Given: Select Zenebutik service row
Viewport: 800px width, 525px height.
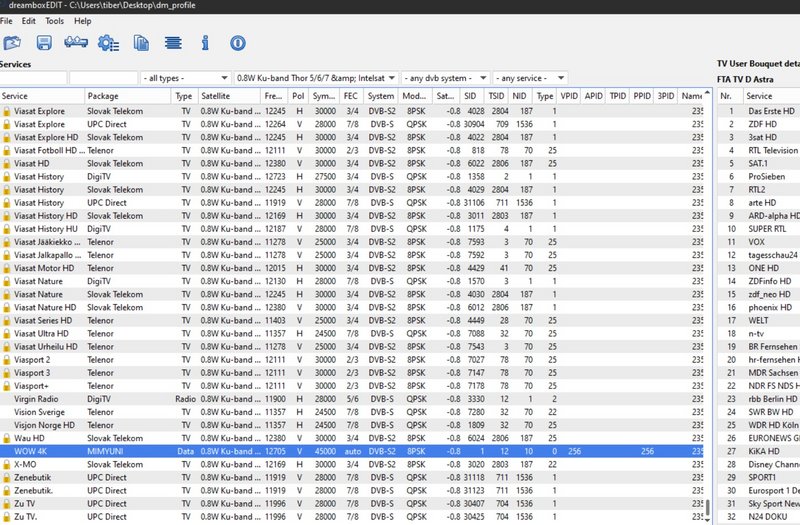Looking at the screenshot, I should pos(352,478).
